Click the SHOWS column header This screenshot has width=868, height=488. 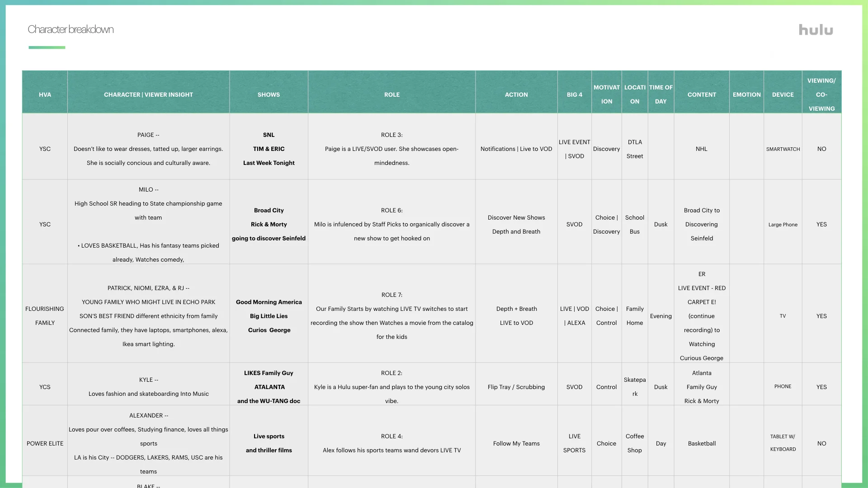(269, 94)
